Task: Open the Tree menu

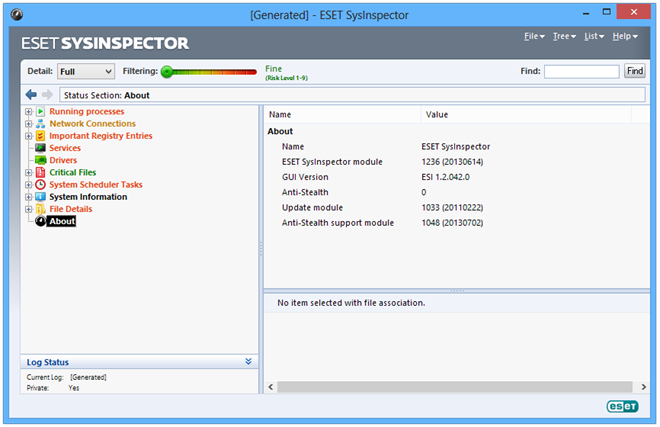Action: (x=564, y=36)
